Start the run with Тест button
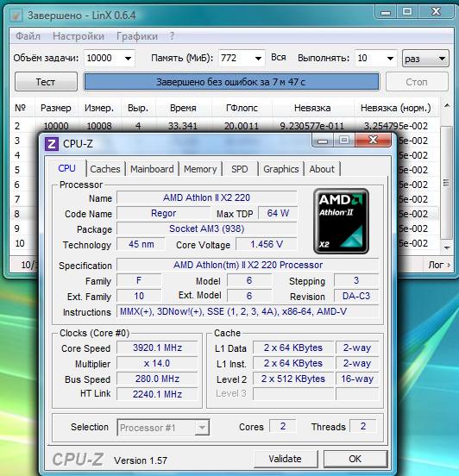Viewport: 459px width, 476px height. point(46,82)
